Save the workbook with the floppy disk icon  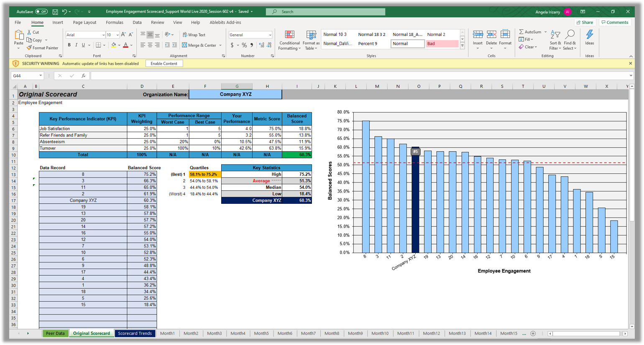click(x=55, y=12)
